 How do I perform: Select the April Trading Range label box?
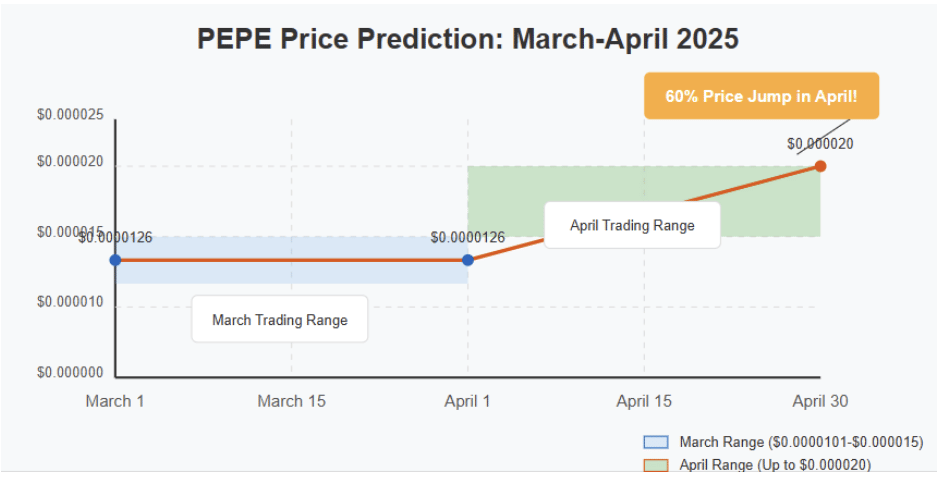tap(632, 226)
